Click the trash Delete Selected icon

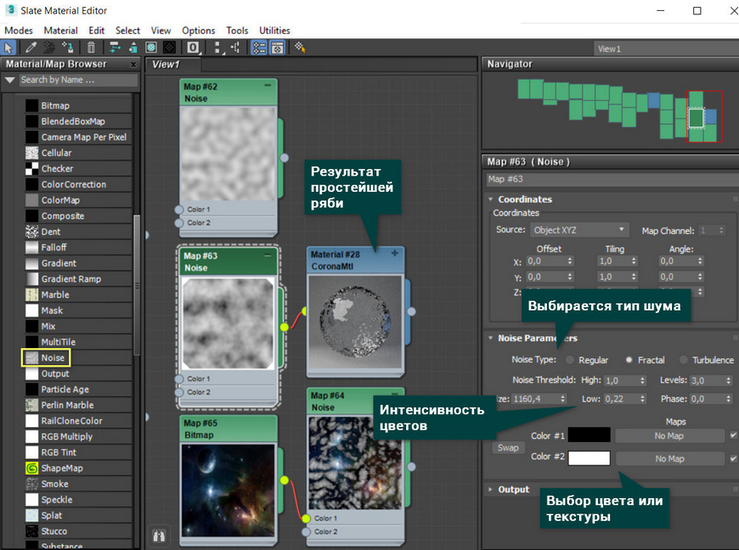pyautogui.click(x=92, y=47)
